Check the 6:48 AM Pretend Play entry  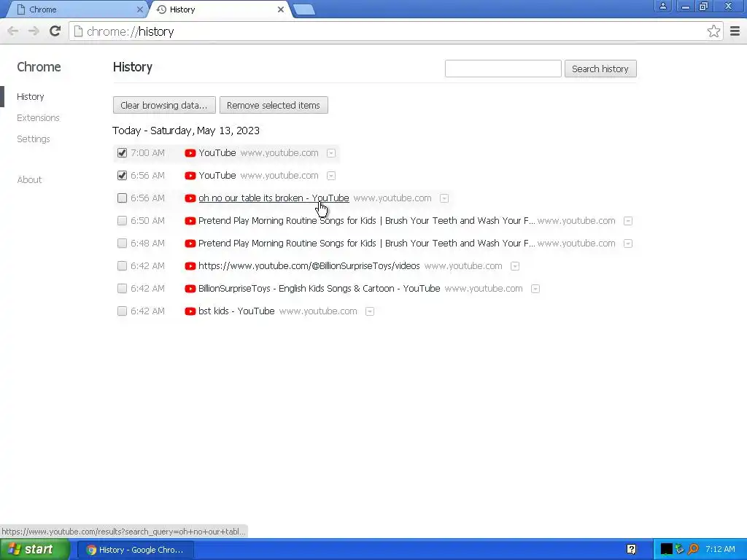click(122, 244)
